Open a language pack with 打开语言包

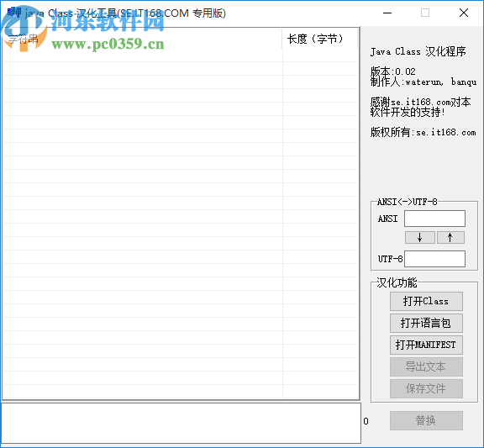point(426,323)
